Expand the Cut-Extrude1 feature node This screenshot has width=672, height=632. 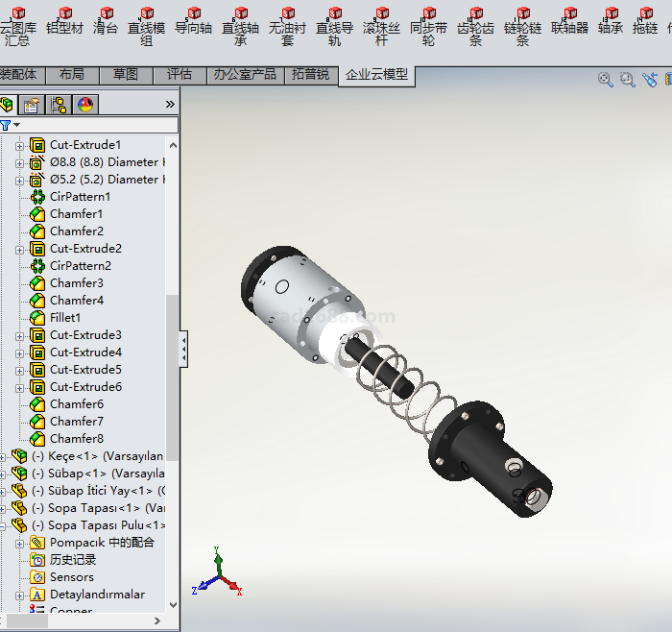point(19,145)
